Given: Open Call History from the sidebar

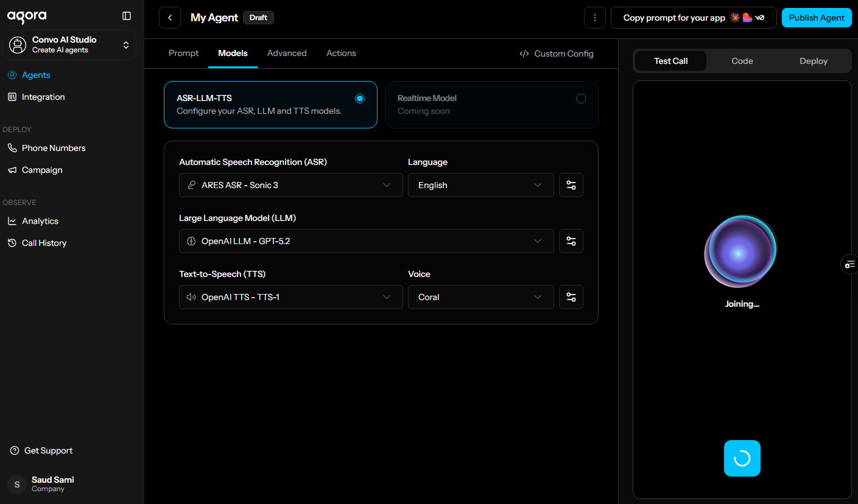Looking at the screenshot, I should (43, 242).
